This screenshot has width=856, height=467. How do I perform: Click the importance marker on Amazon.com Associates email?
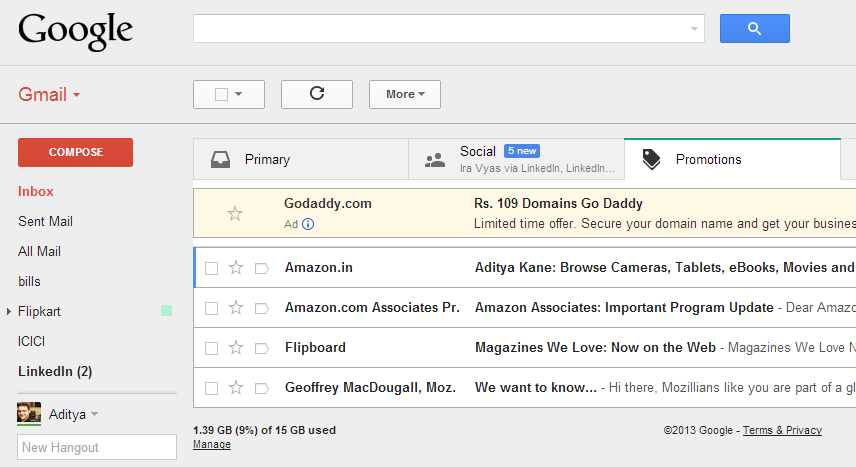[262, 308]
